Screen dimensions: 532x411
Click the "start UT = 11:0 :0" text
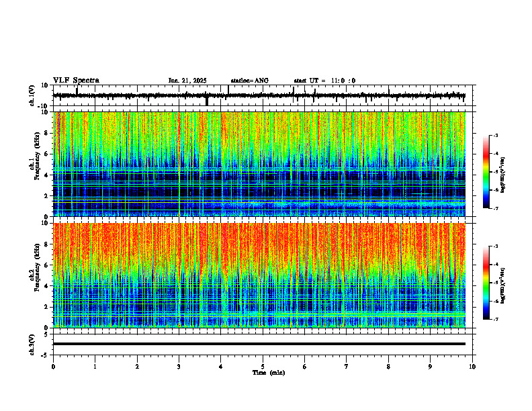coord(324,81)
